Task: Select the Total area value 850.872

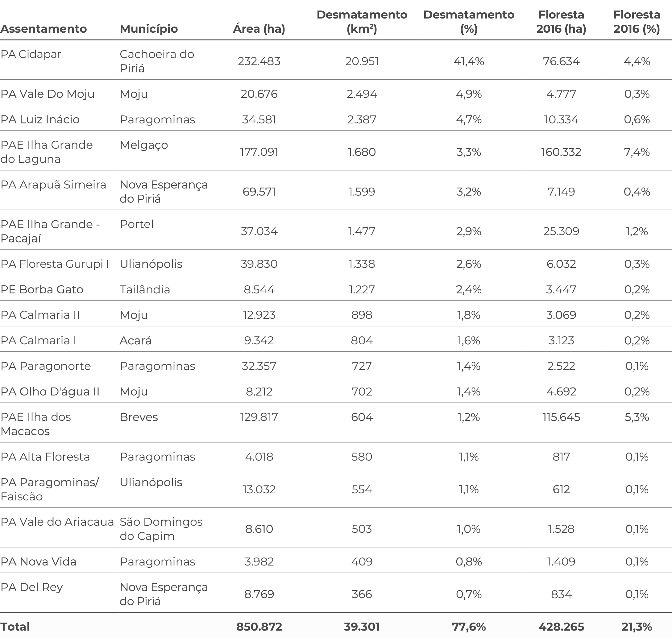Action: pos(259,627)
